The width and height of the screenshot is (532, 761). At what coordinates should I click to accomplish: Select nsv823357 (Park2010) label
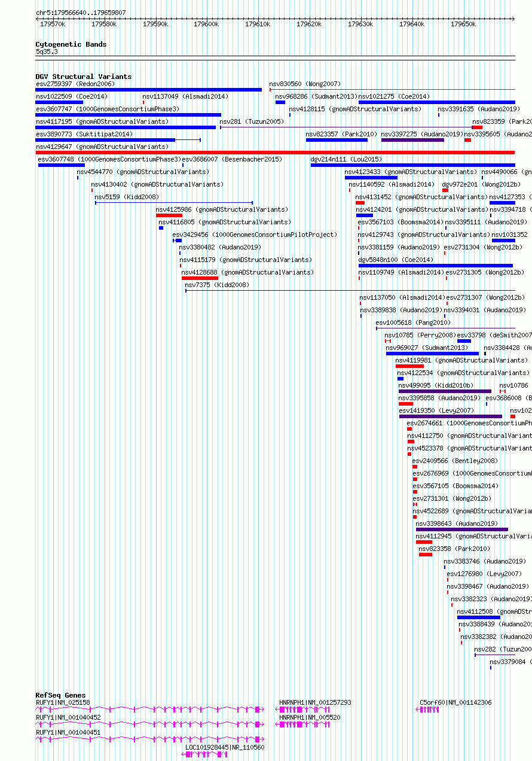(x=341, y=134)
